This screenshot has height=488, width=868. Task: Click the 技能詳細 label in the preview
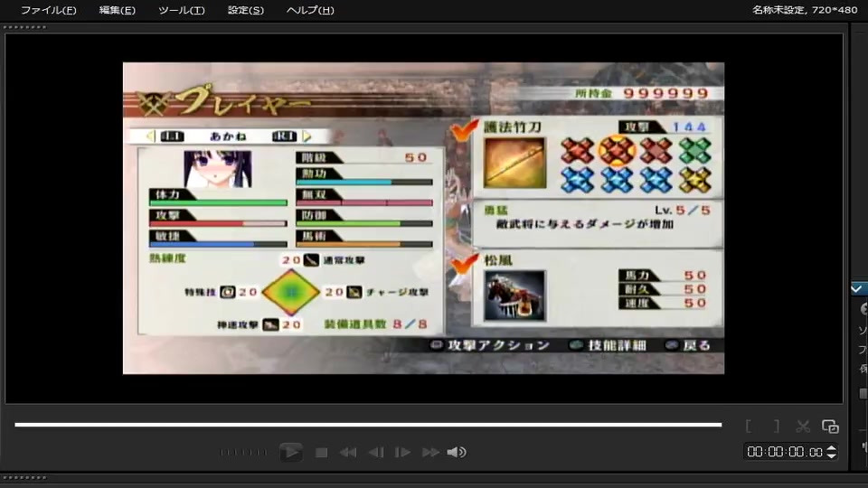coord(618,345)
